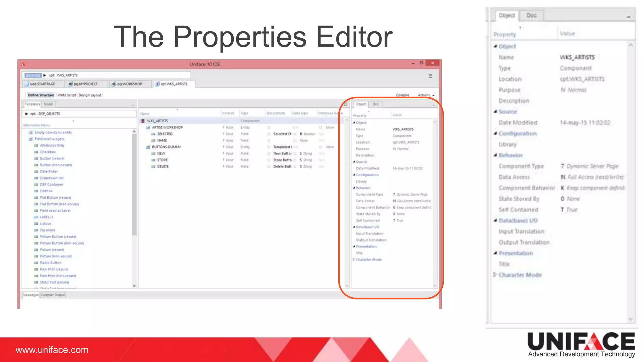Click the Compile button
The height and width of the screenshot is (362, 644).
coord(402,95)
